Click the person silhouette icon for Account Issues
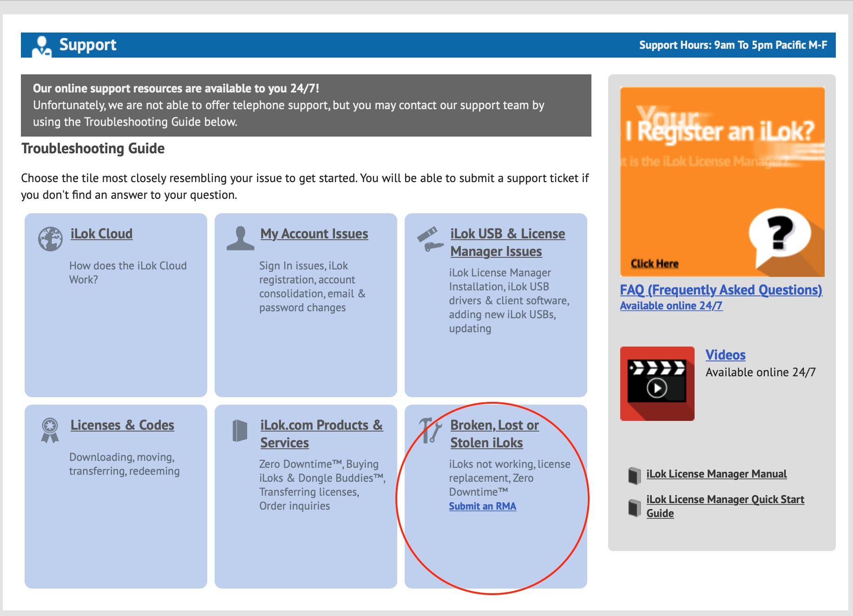The image size is (853, 616). pyautogui.click(x=240, y=239)
